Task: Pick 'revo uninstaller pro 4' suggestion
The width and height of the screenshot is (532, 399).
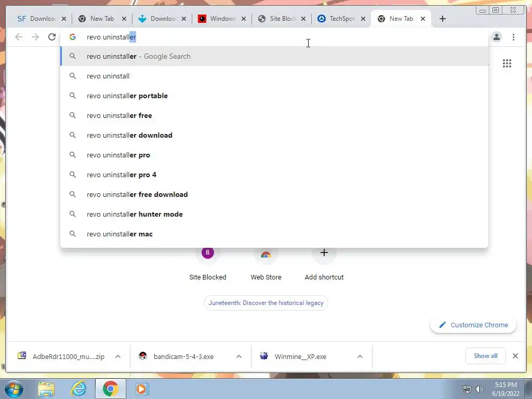Action: [x=274, y=175]
